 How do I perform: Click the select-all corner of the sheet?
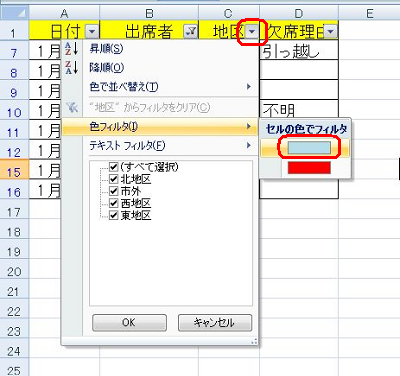(x=14, y=13)
